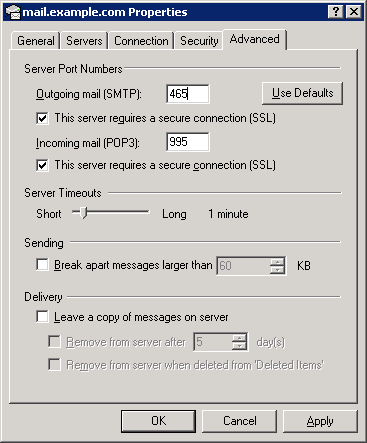Click the Use Defaults button

pyautogui.click(x=302, y=93)
